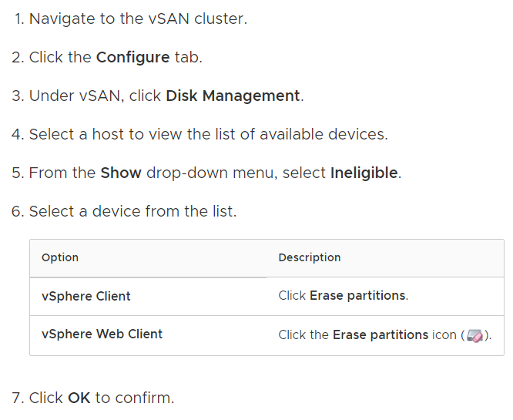Image resolution: width=513 pixels, height=420 pixels.
Task: Click the bold word "Ineligible" in step 5
Action: (364, 173)
